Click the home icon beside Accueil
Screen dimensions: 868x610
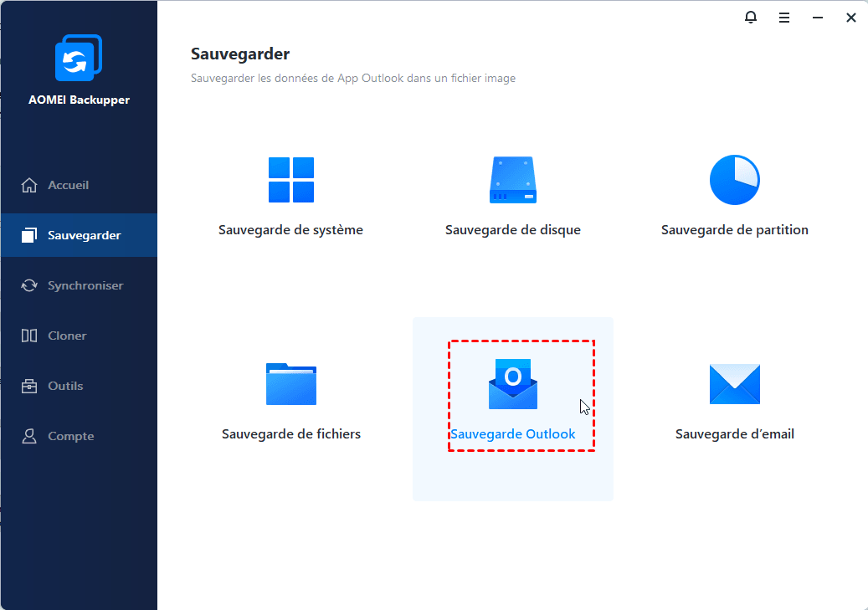pyautogui.click(x=29, y=185)
